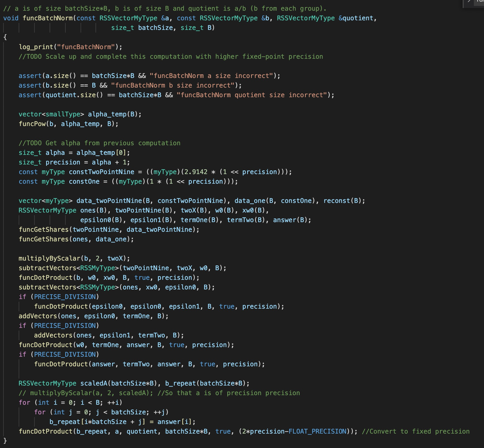
Task: Click the uncommented multiplyByScalar(b, 2, twoX) call
Action: pyautogui.click(x=74, y=258)
